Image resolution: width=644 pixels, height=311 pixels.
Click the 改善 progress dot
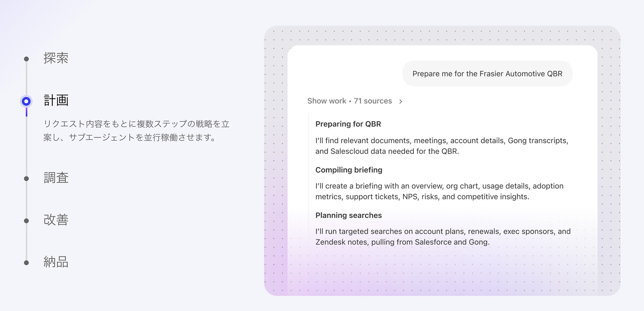click(26, 220)
